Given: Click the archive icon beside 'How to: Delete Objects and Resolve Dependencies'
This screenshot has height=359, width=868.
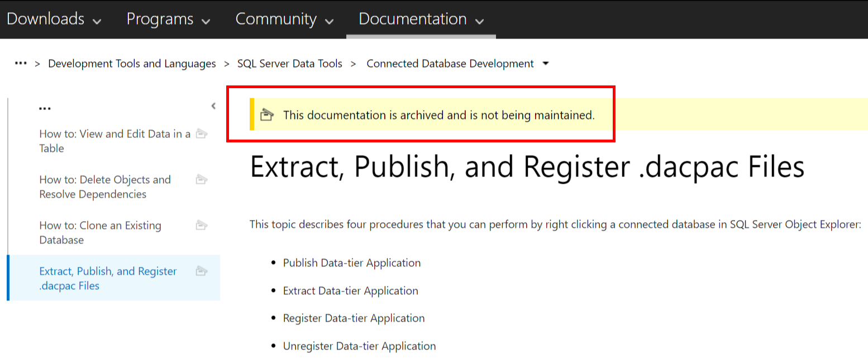Looking at the screenshot, I should 201,180.
